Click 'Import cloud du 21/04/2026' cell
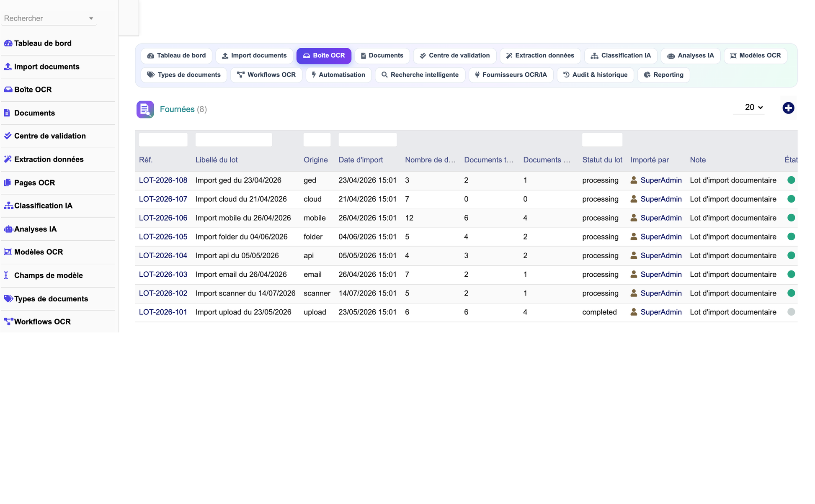 pyautogui.click(x=241, y=199)
